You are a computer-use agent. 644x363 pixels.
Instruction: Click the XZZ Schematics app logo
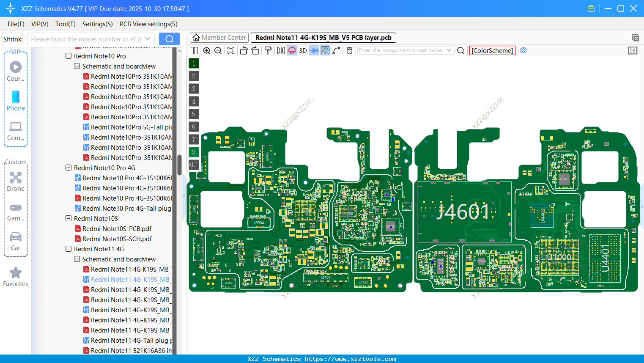11,8
